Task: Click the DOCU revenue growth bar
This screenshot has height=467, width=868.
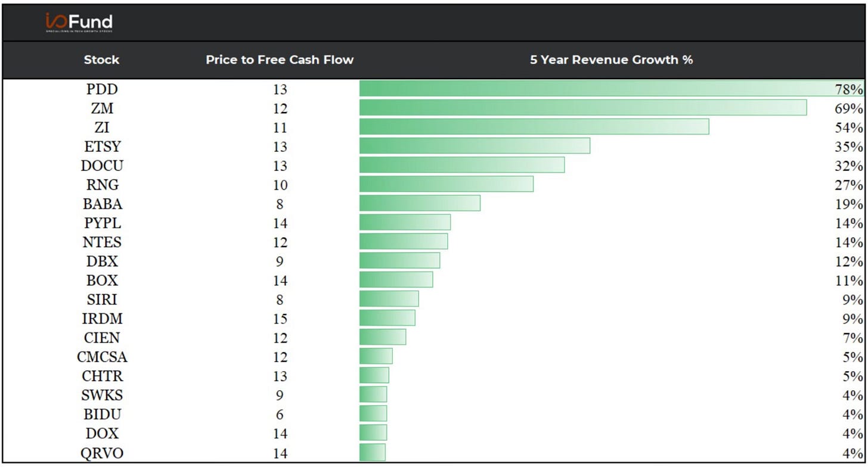Action: (x=462, y=165)
